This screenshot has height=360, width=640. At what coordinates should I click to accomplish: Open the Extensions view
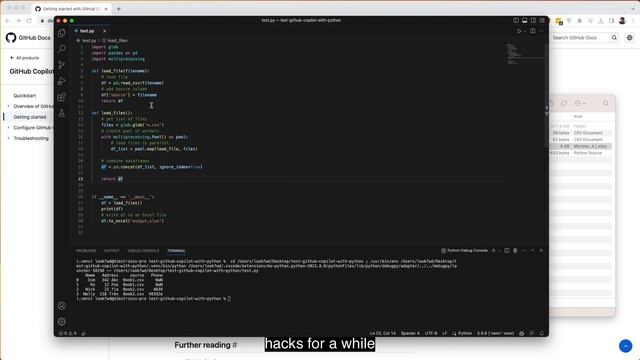pyautogui.click(x=62, y=97)
